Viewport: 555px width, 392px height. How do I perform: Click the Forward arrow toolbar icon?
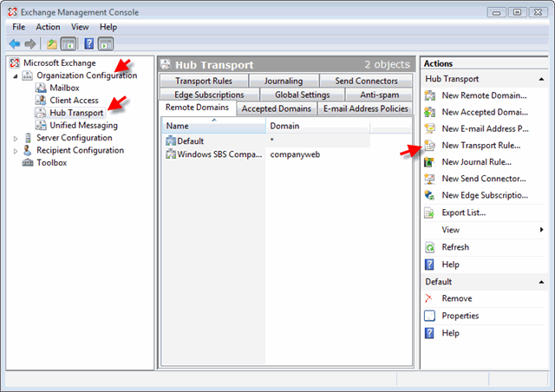pyautogui.click(x=30, y=44)
